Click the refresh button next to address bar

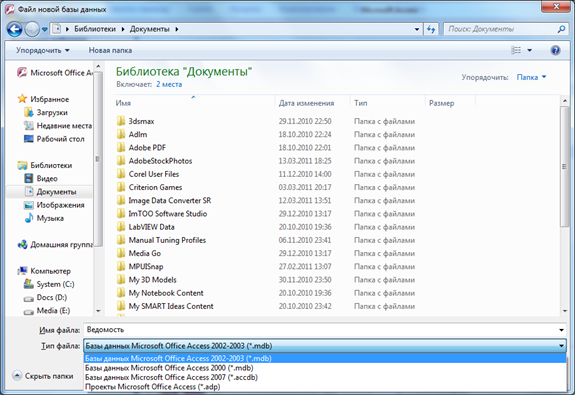click(x=431, y=29)
